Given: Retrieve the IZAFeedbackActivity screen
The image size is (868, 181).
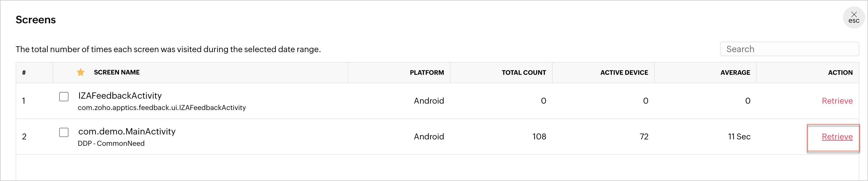Looking at the screenshot, I should pos(837,101).
